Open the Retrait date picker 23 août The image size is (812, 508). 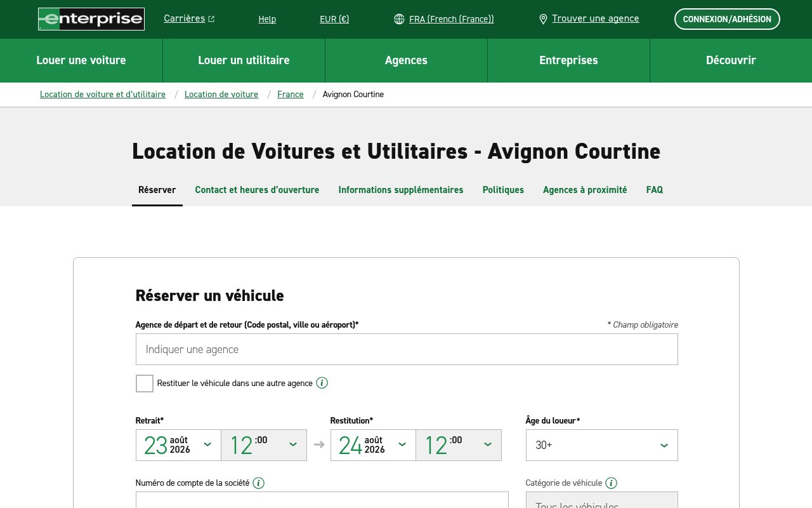click(178, 445)
